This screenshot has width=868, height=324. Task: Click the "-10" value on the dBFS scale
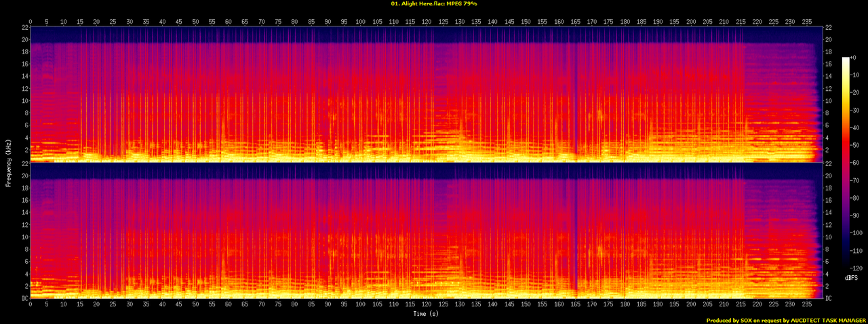click(x=856, y=75)
